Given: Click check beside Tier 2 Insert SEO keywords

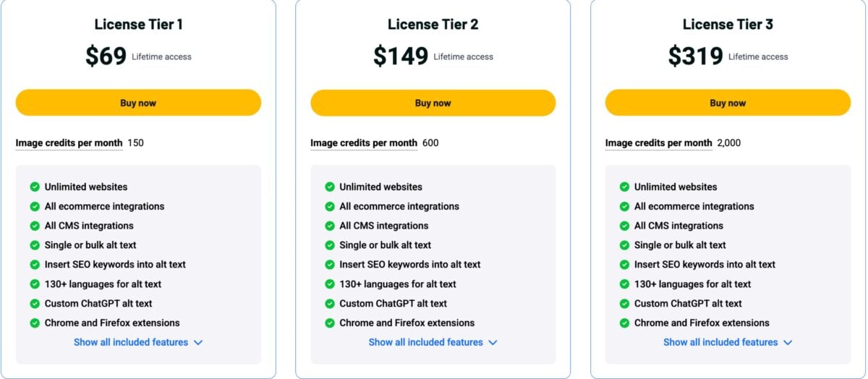Looking at the screenshot, I should pyautogui.click(x=330, y=265).
